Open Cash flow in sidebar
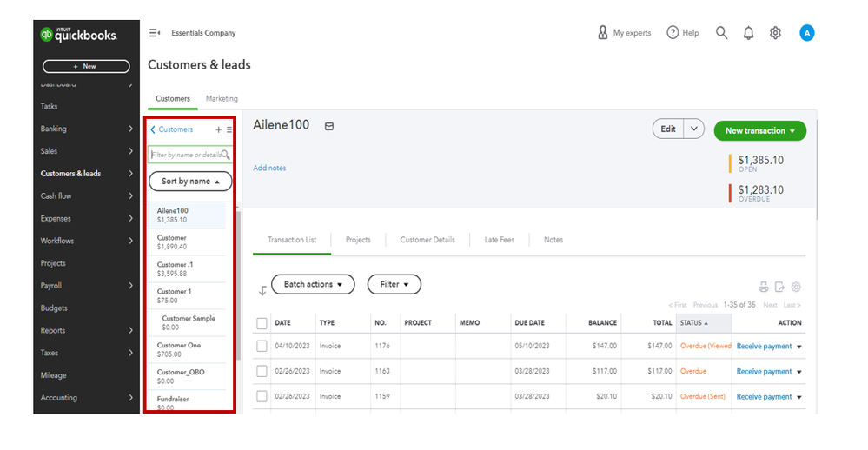The image size is (868, 450). click(x=56, y=196)
